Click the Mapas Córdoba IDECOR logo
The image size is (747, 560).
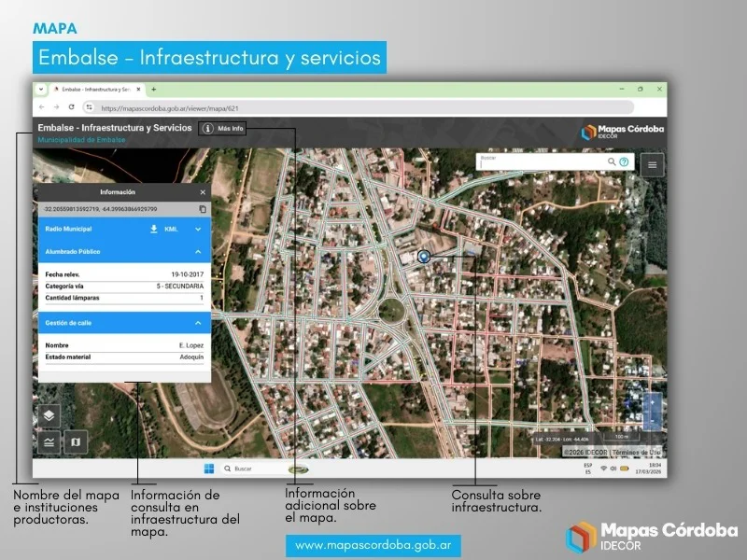click(x=623, y=131)
